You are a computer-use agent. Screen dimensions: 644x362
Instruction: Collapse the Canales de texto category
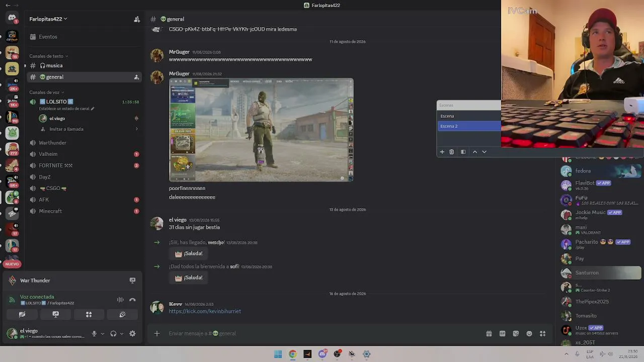coord(48,56)
